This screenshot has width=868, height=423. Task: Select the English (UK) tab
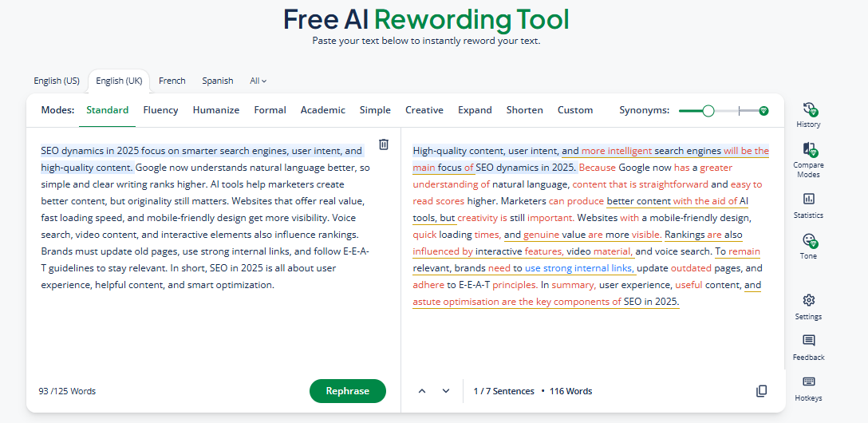[119, 81]
